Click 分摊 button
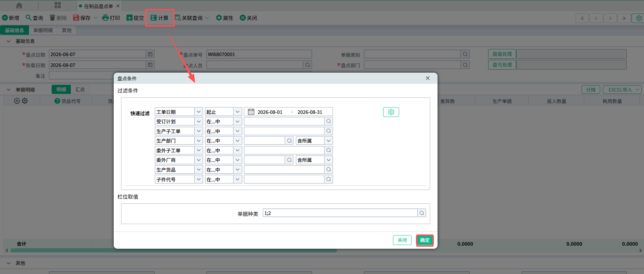The image size is (644, 274). coord(591,90)
